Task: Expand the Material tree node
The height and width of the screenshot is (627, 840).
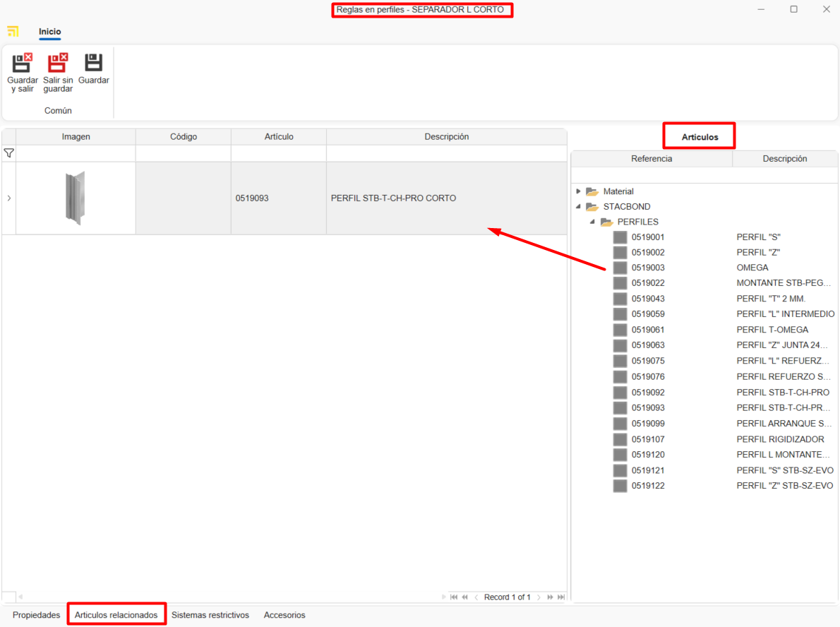Action: coord(579,191)
